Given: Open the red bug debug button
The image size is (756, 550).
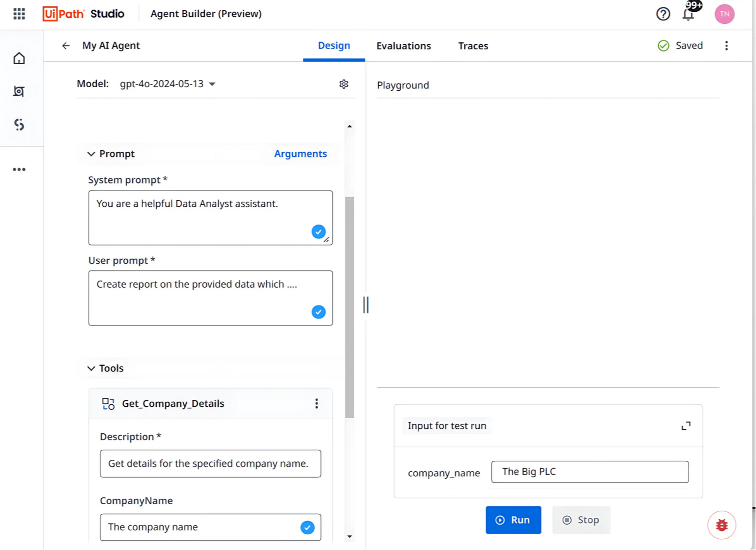Looking at the screenshot, I should point(721,525).
